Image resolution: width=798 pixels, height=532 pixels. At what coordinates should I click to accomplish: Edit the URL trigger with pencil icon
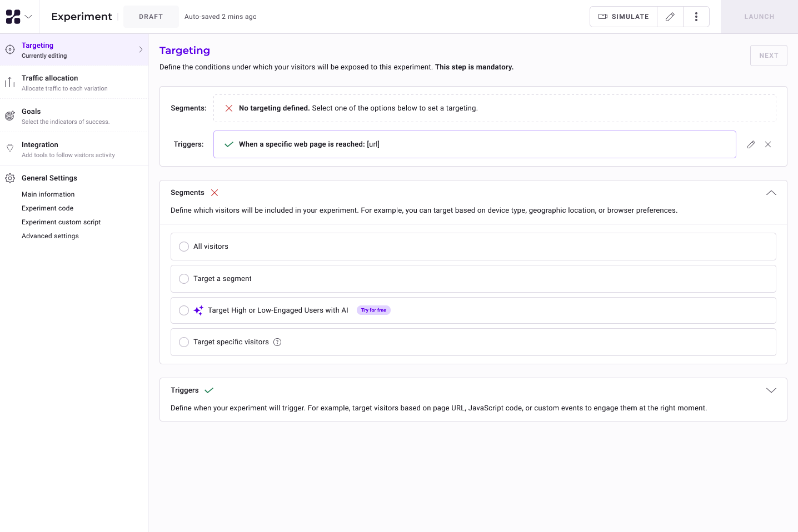(x=751, y=144)
